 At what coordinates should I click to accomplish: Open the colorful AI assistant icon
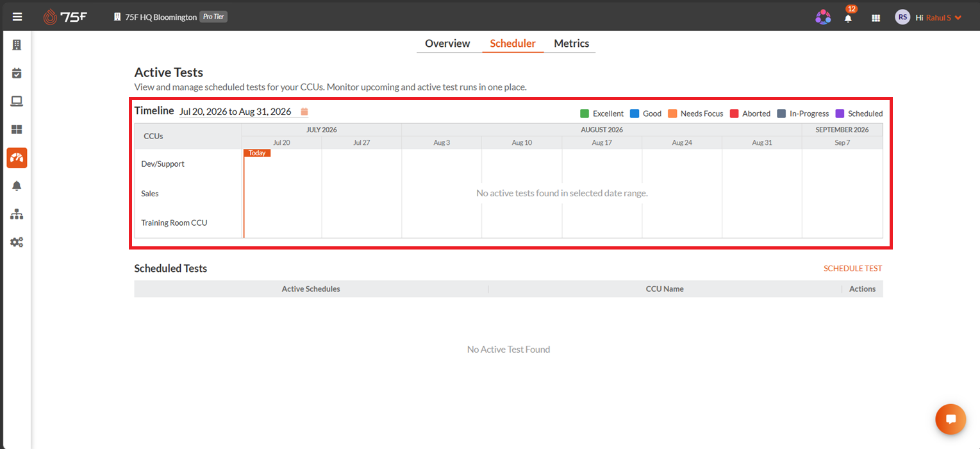823,17
